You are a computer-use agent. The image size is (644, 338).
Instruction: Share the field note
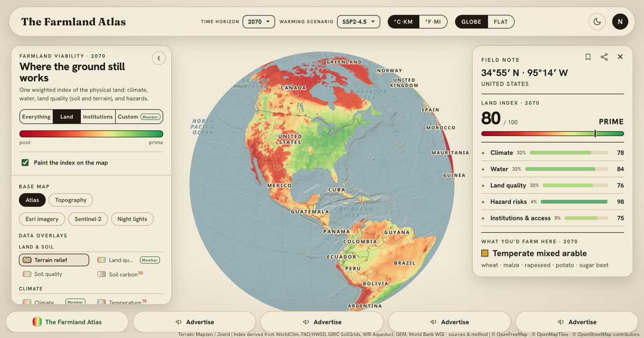(604, 57)
